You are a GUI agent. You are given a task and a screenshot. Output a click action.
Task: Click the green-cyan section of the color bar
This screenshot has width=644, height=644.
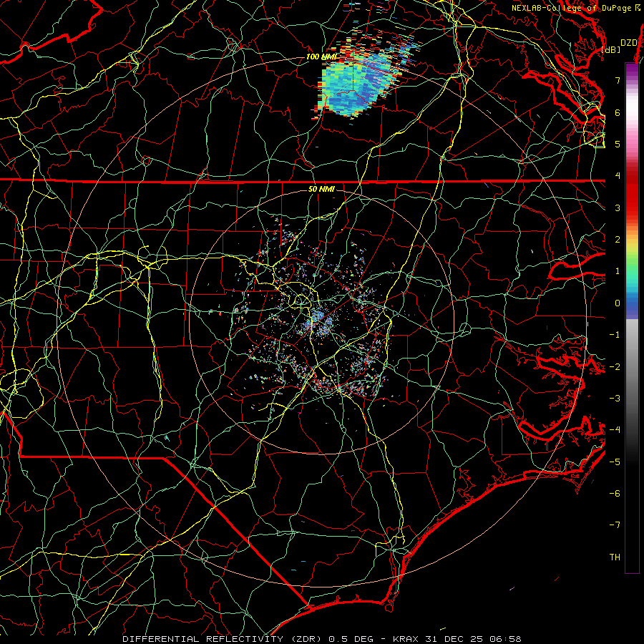(x=632, y=273)
